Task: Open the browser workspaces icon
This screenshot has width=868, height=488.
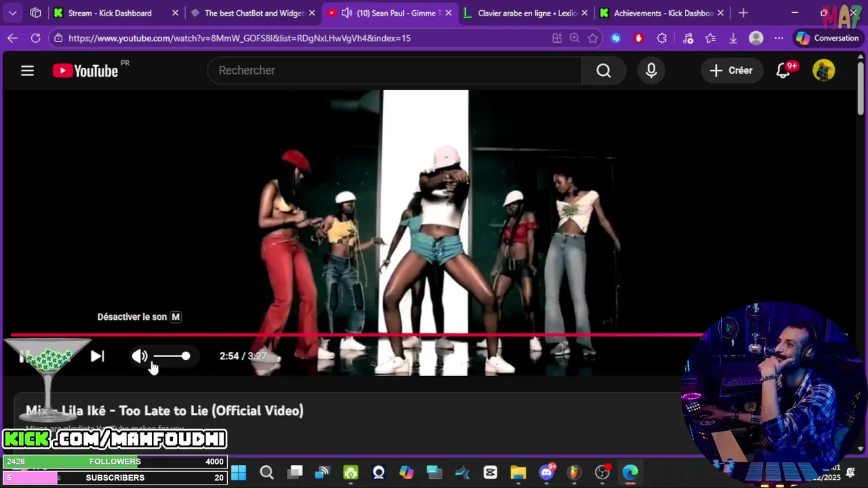Action: point(36,13)
